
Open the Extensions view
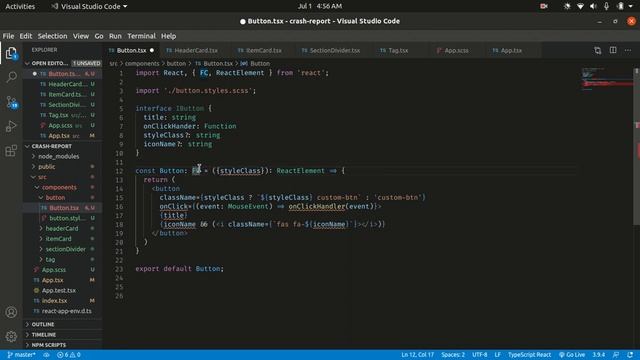coord(11,151)
